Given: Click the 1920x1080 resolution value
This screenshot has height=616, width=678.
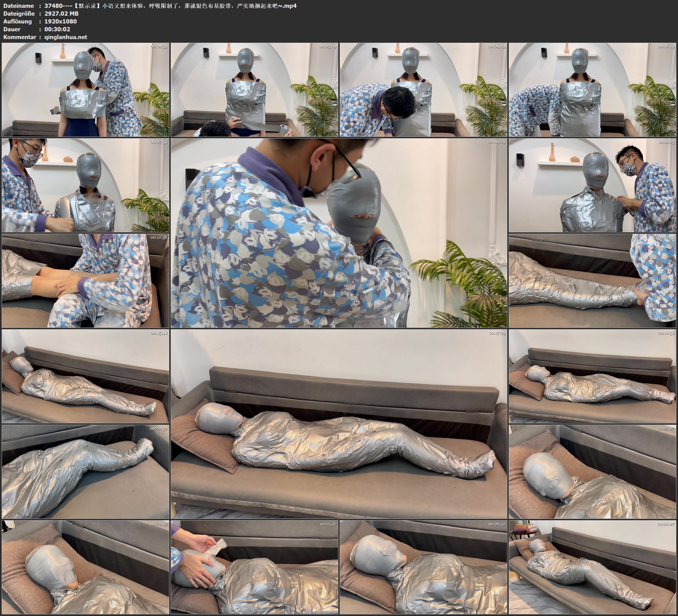Looking at the screenshot, I should (x=61, y=22).
